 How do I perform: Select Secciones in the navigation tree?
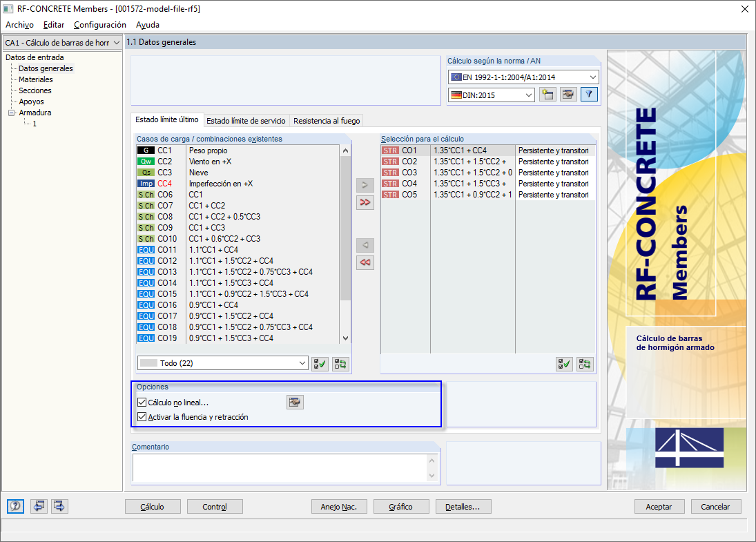[x=35, y=90]
